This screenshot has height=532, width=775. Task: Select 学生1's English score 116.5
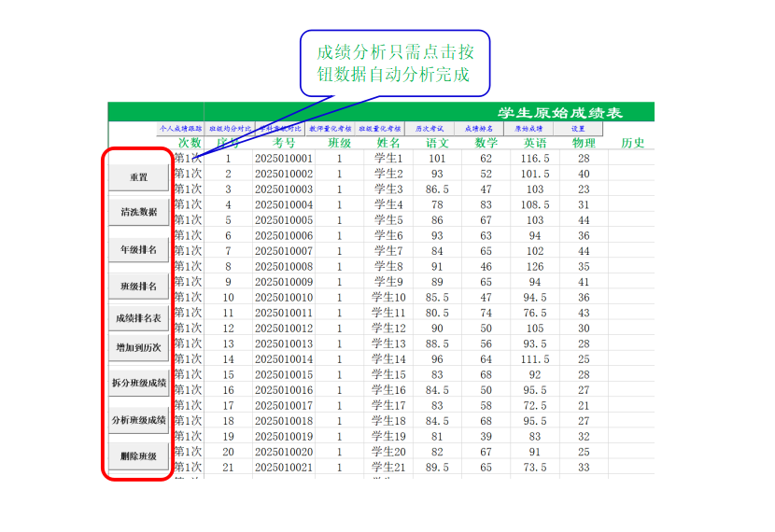pyautogui.click(x=535, y=159)
